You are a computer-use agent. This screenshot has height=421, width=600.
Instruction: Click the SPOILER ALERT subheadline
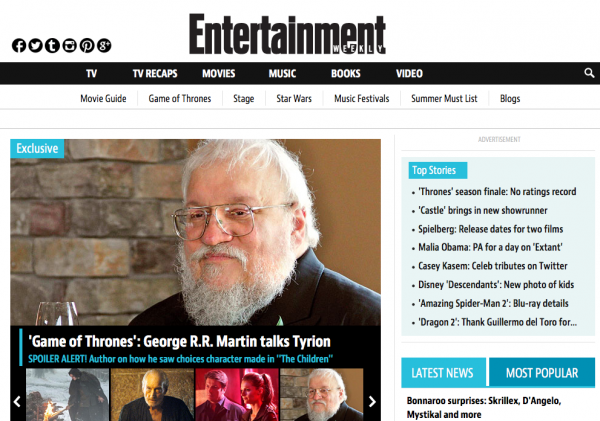pos(180,359)
